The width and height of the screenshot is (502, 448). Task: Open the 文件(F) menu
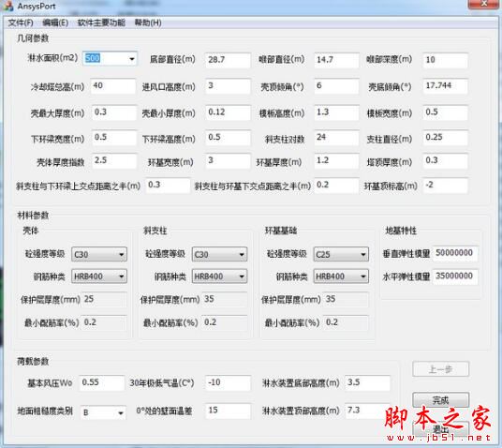click(x=21, y=22)
